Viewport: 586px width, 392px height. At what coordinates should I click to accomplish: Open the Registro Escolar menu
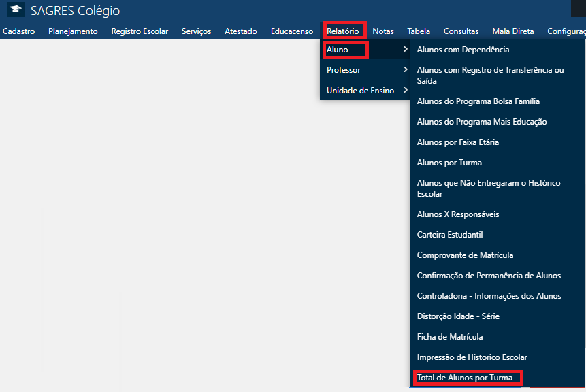click(140, 31)
